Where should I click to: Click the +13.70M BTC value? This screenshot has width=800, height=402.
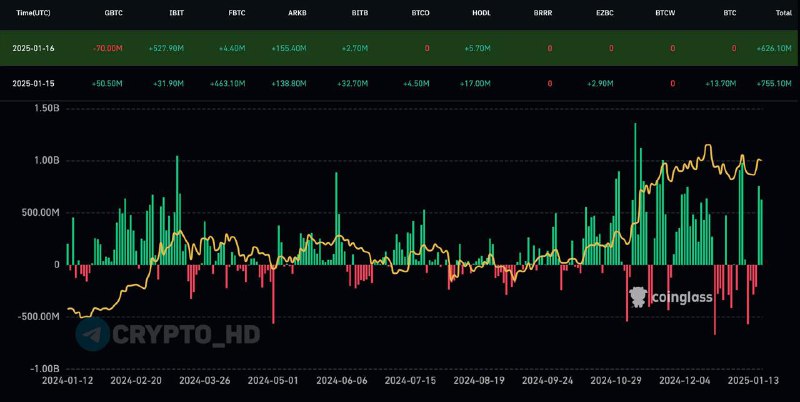[x=721, y=84]
